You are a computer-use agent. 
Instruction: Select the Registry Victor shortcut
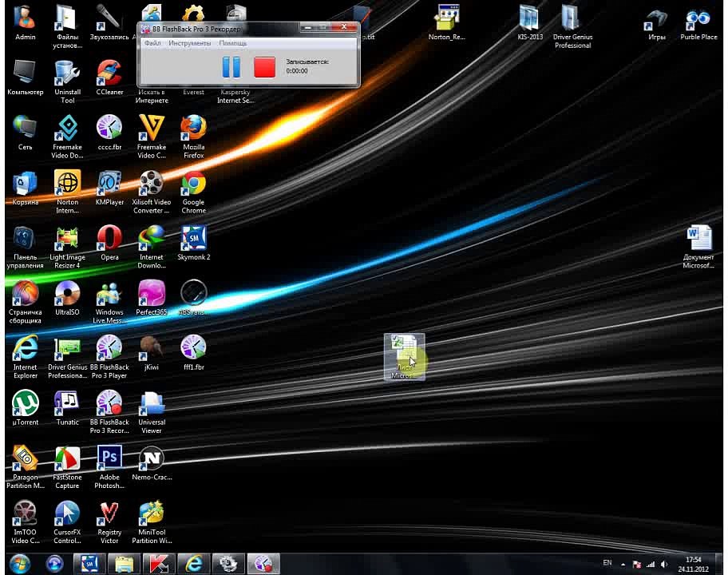click(109, 522)
